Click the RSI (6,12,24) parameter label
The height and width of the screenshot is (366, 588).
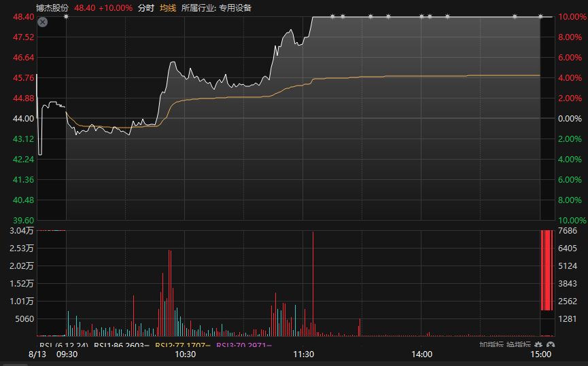[x=64, y=345]
